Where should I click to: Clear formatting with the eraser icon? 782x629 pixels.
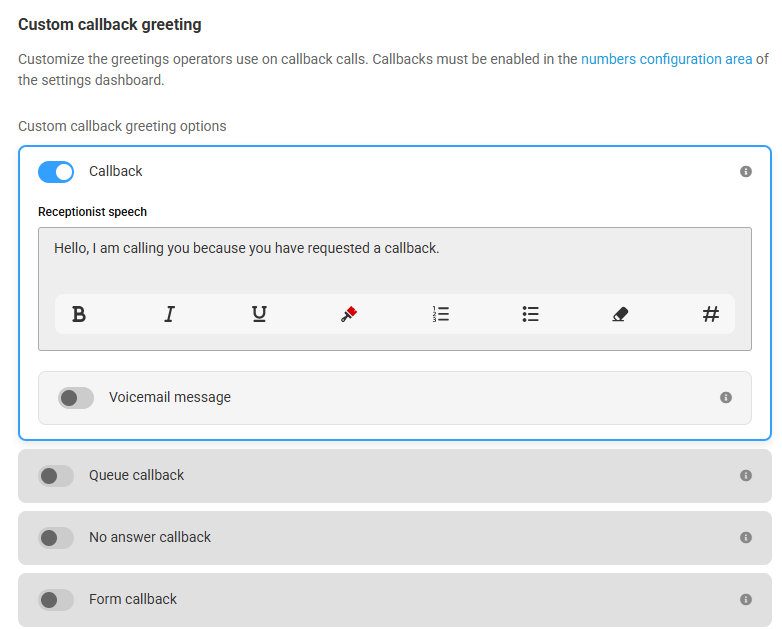[x=620, y=314]
